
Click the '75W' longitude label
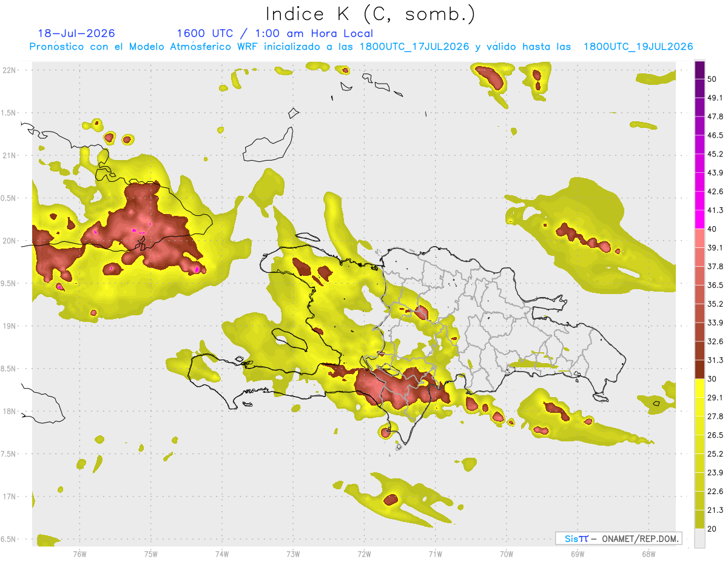(150, 554)
